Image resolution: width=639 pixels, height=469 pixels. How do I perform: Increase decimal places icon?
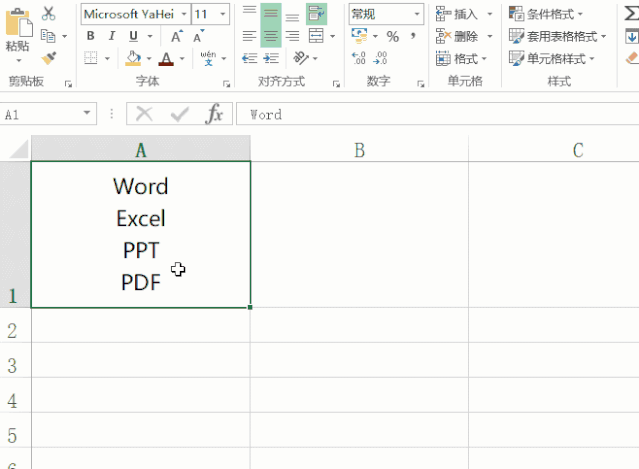point(359,58)
